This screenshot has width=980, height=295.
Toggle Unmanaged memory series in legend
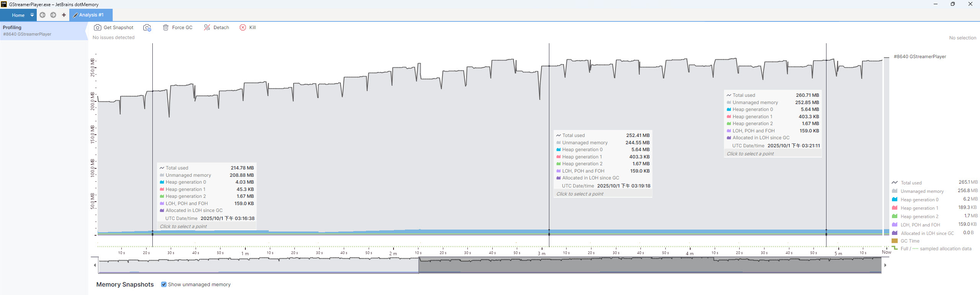pos(922,191)
